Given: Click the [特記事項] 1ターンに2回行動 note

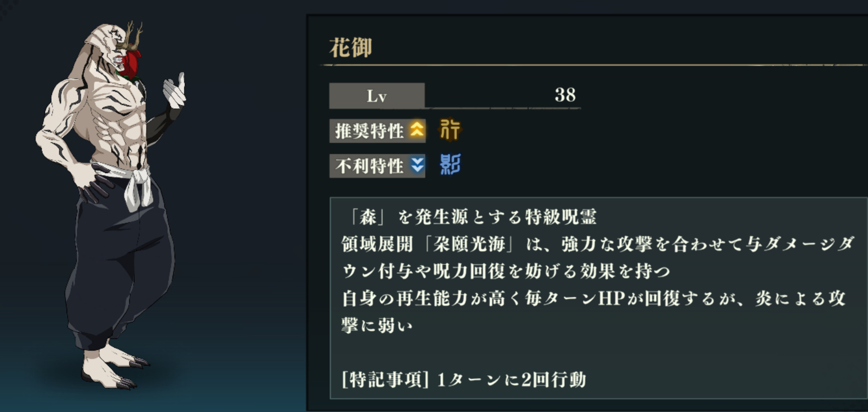Looking at the screenshot, I should point(464,379).
